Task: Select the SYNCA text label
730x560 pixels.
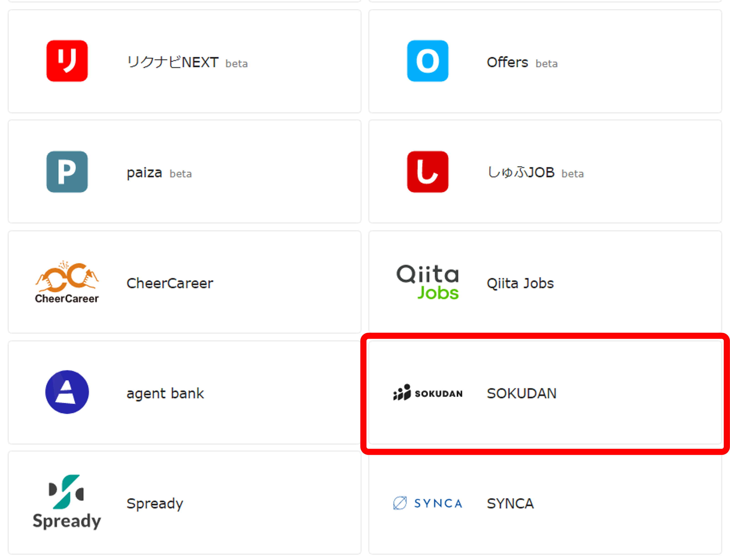Action: 510,503
